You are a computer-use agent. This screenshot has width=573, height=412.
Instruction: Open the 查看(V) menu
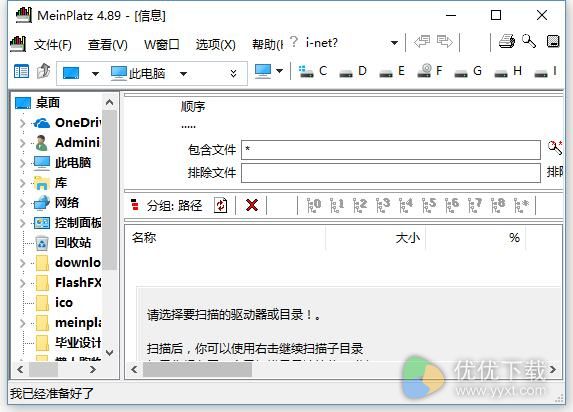tap(107, 45)
